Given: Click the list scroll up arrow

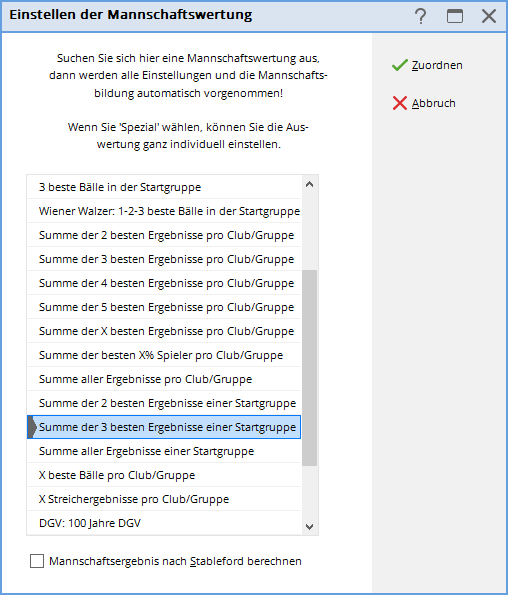Looking at the screenshot, I should click(310, 184).
